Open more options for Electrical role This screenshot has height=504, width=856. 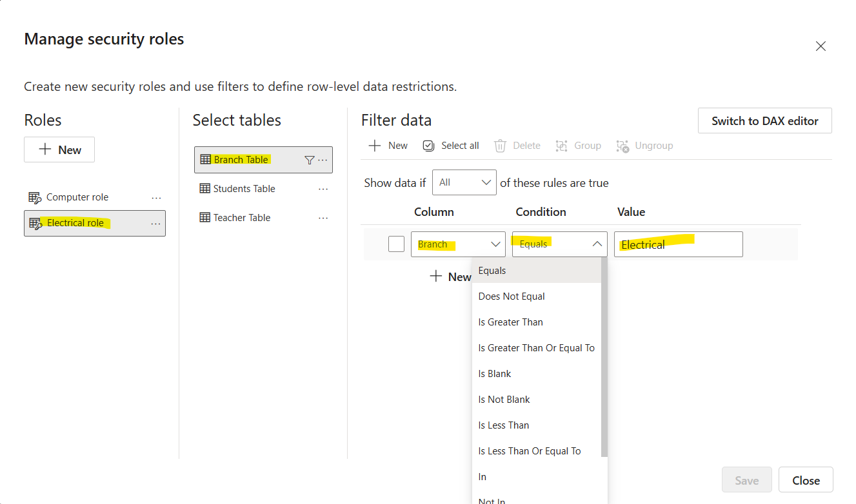click(155, 223)
